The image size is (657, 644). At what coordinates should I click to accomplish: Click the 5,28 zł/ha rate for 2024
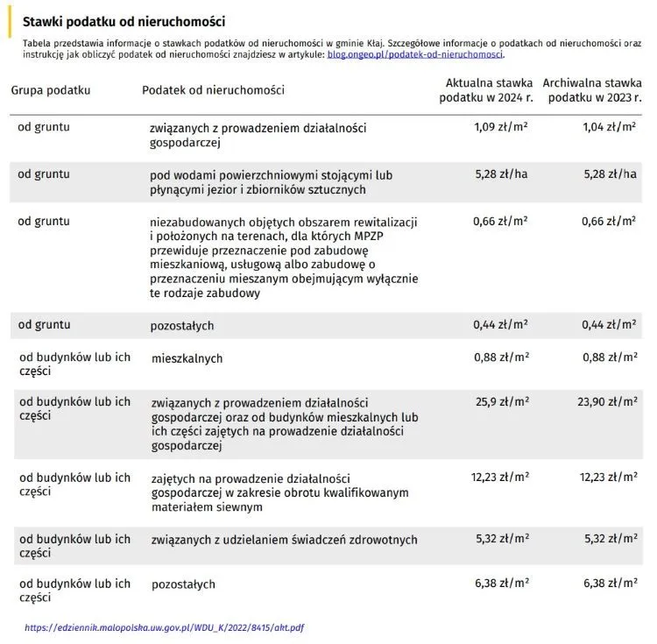click(x=501, y=174)
